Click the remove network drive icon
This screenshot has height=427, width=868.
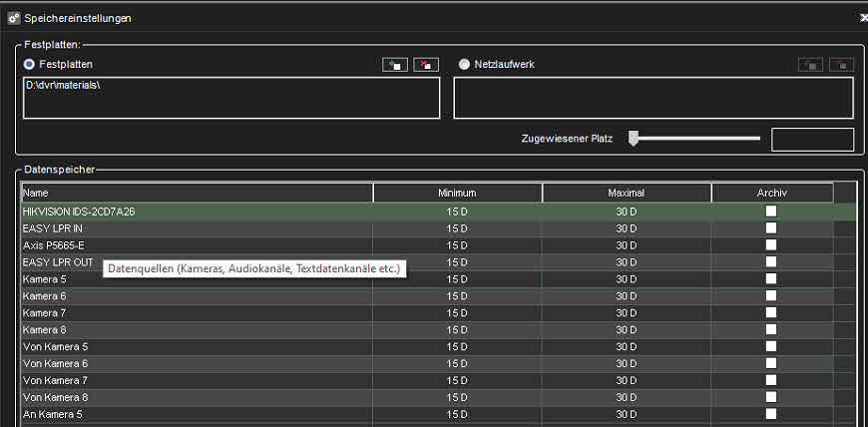click(x=841, y=65)
